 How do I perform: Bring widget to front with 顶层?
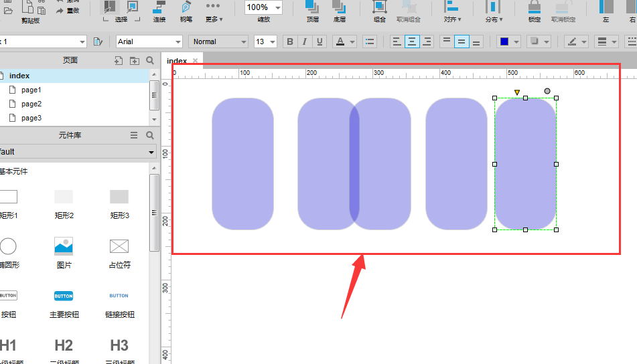click(x=312, y=11)
